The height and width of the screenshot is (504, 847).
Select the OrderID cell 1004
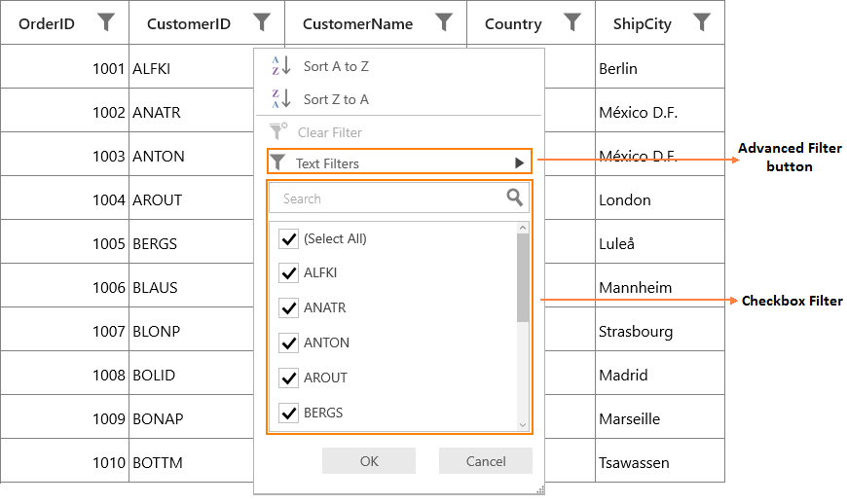(x=65, y=198)
